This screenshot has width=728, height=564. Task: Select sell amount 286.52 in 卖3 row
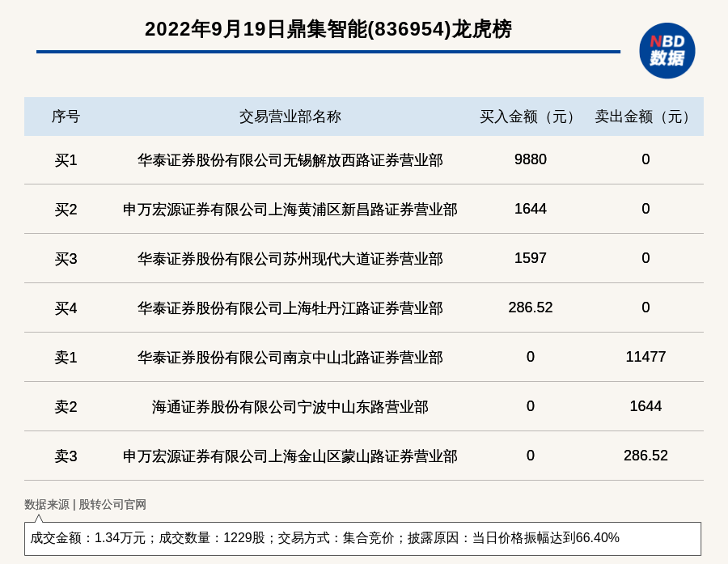tap(645, 456)
